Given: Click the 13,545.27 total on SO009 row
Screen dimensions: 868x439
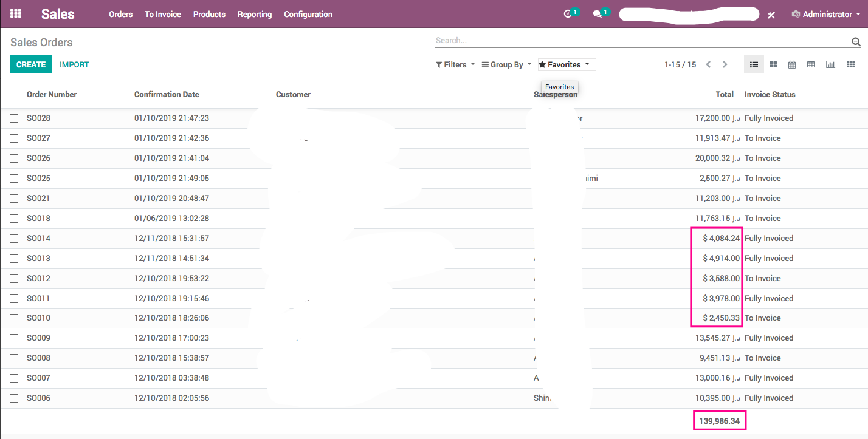Looking at the screenshot, I should pos(718,338).
